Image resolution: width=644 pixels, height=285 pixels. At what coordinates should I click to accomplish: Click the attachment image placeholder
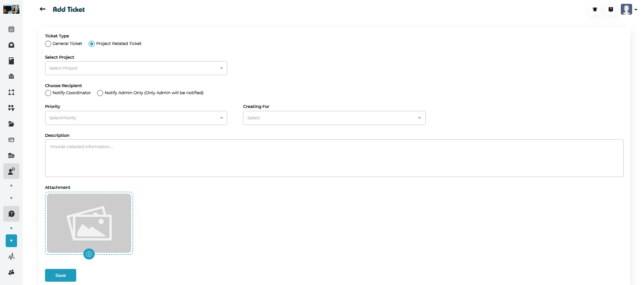pyautogui.click(x=89, y=223)
